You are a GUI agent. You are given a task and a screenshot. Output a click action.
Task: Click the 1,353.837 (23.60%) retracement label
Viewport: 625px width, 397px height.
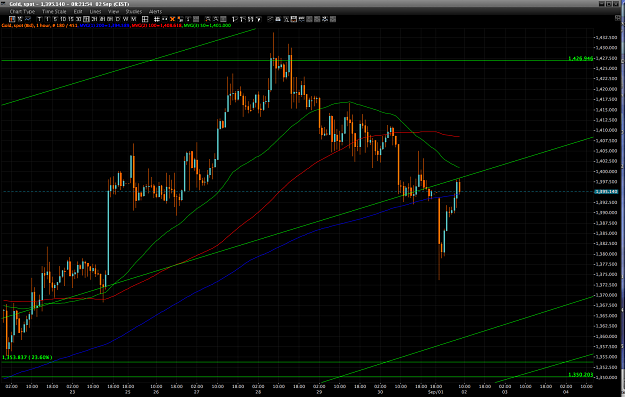point(27,357)
